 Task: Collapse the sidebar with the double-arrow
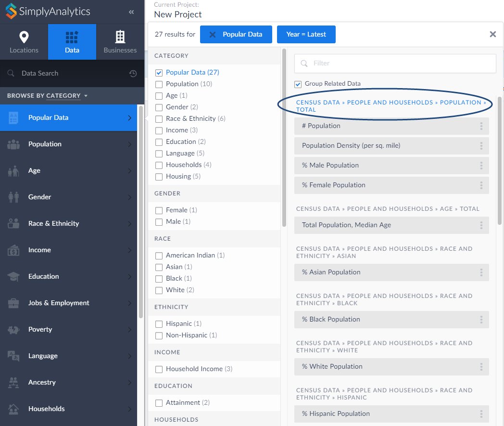coord(131,13)
